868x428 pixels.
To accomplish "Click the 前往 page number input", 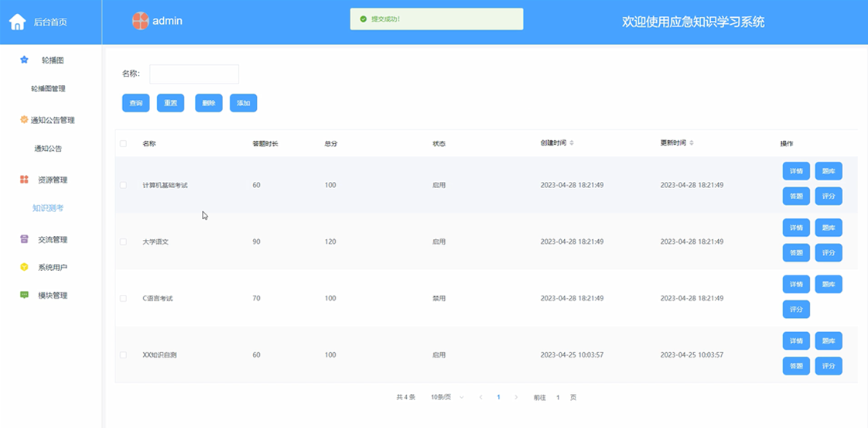I will (558, 397).
